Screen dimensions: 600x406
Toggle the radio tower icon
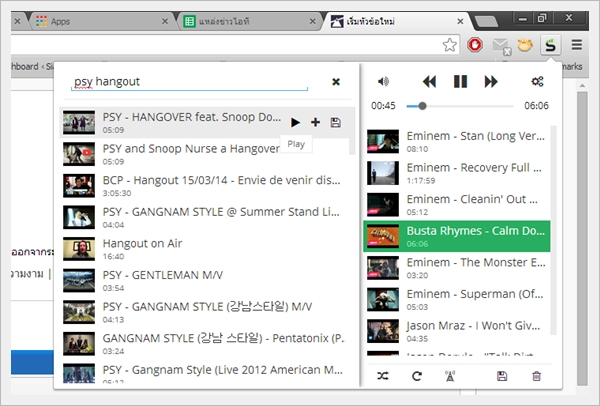[x=450, y=376]
